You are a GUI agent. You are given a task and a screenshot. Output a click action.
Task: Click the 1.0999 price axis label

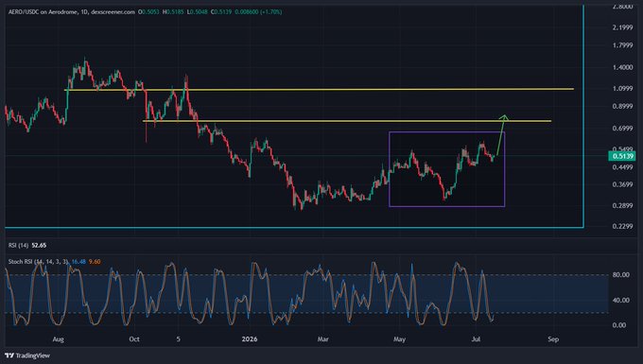point(622,89)
